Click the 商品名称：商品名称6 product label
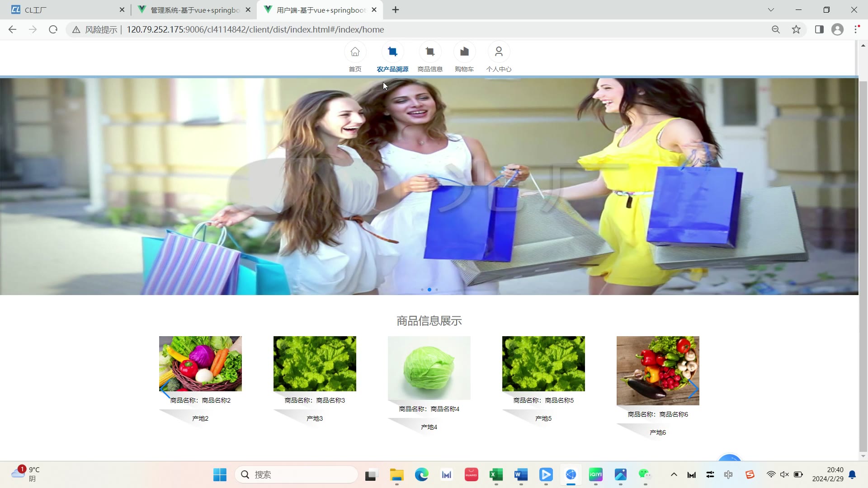Screen dimensions: 868x488 (658, 414)
